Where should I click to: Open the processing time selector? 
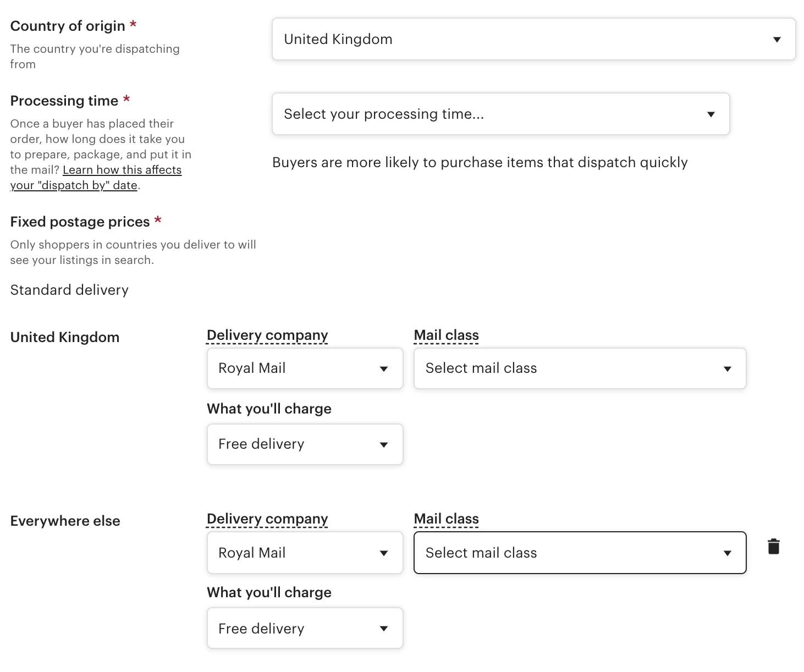[x=500, y=114]
